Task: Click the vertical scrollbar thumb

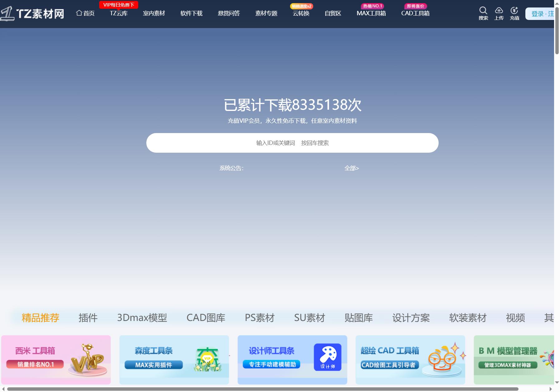Action: pos(557,30)
